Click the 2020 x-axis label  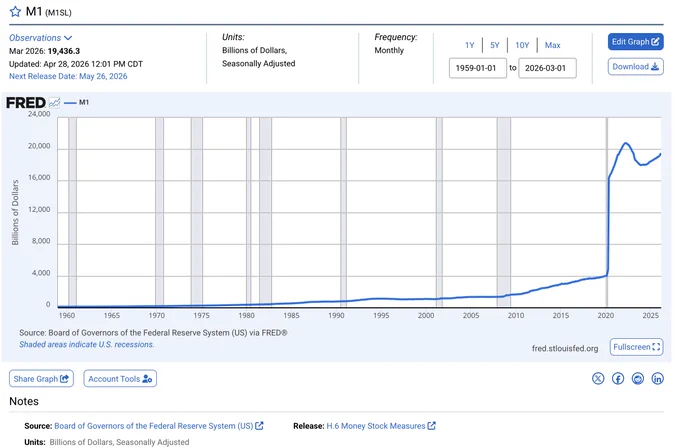[x=605, y=315]
